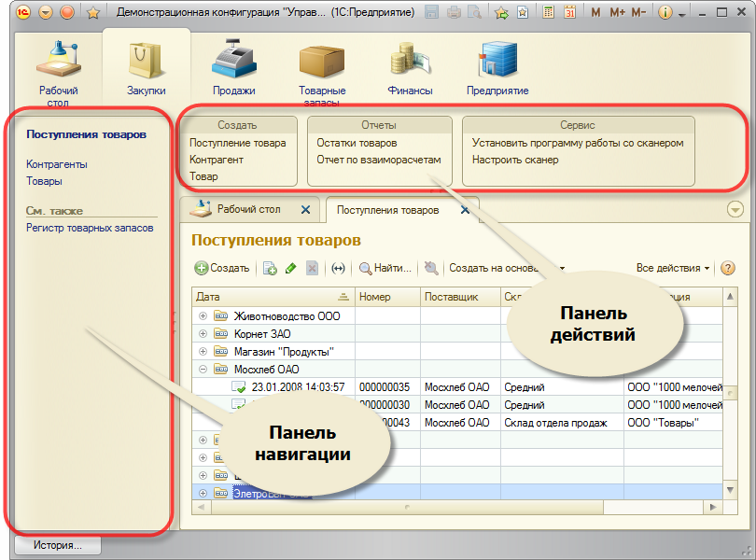Create a new Товар from actions panel
This screenshot has height=560, width=756.
coord(203,176)
